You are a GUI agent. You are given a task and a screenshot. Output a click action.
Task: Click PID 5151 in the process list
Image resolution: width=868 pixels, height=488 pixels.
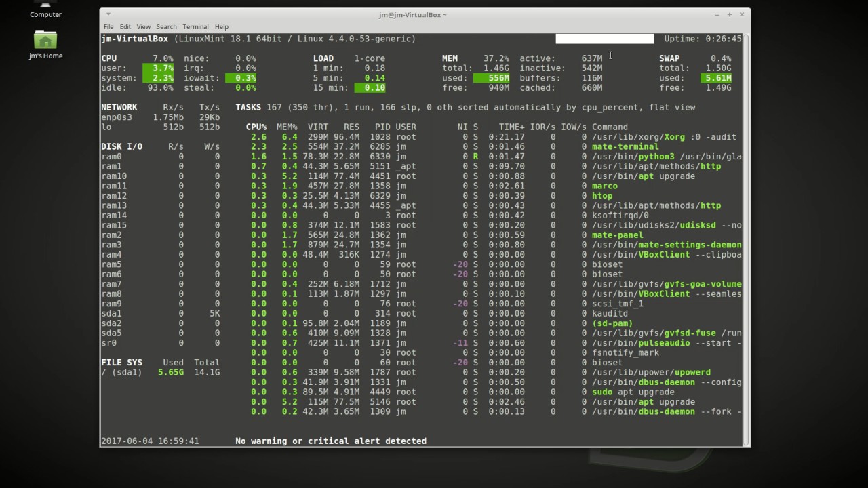pyautogui.click(x=380, y=166)
